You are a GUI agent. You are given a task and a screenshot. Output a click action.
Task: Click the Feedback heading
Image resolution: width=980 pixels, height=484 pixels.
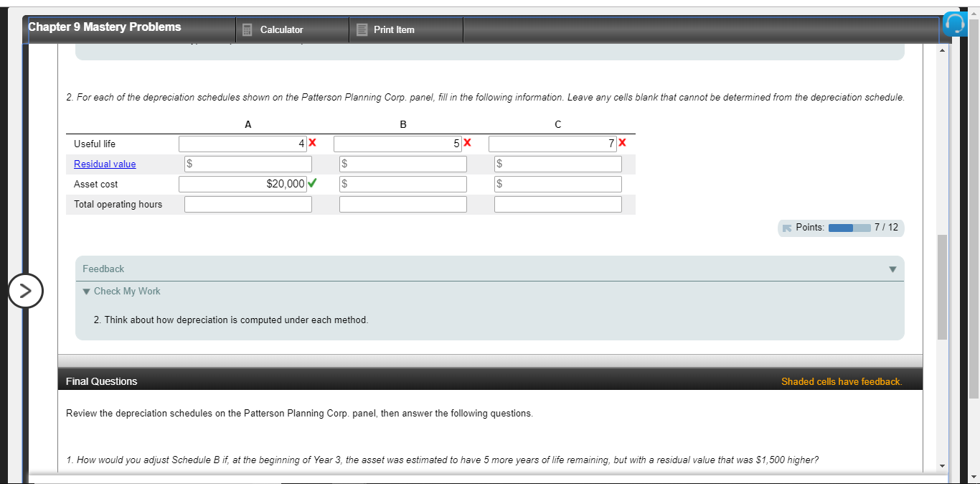pos(103,269)
